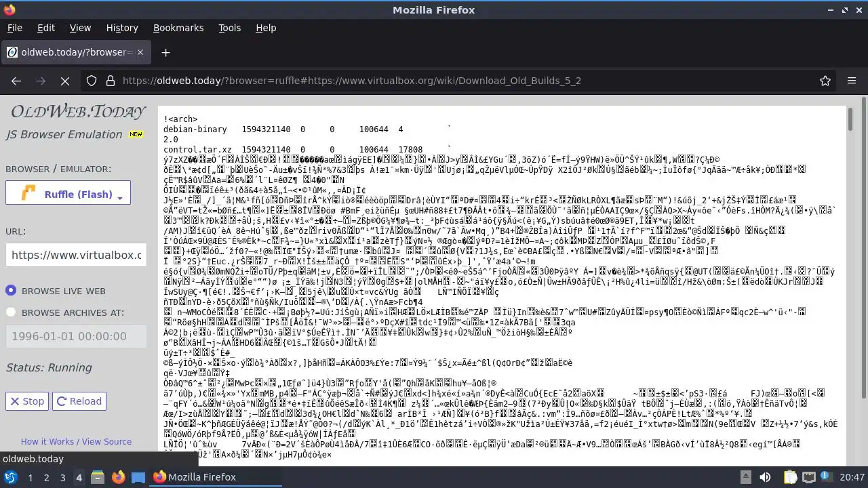Screen dimensions: 868x488
Task: Open the Edit menu
Action: [x=45, y=28]
